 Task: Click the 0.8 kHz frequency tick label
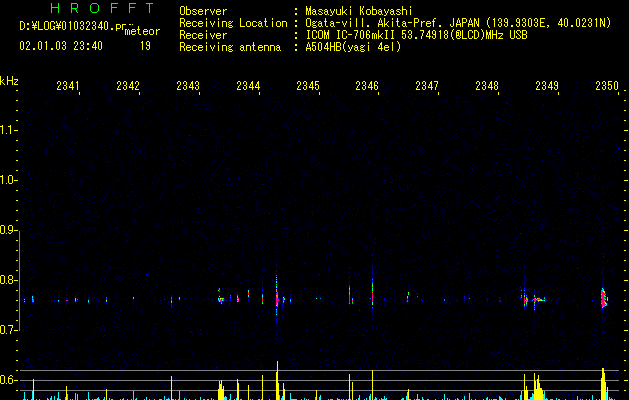tap(9, 280)
